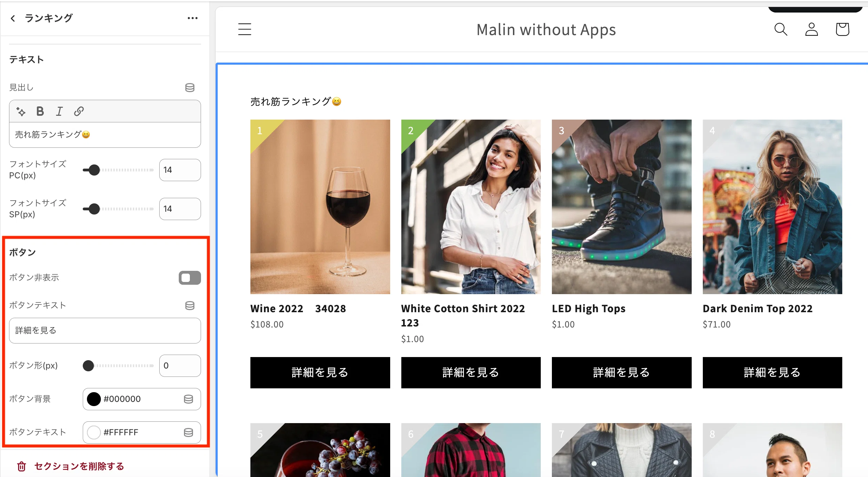This screenshot has height=477, width=868.
Task: Open the black ボタン背景 color swatch
Action: [94, 399]
